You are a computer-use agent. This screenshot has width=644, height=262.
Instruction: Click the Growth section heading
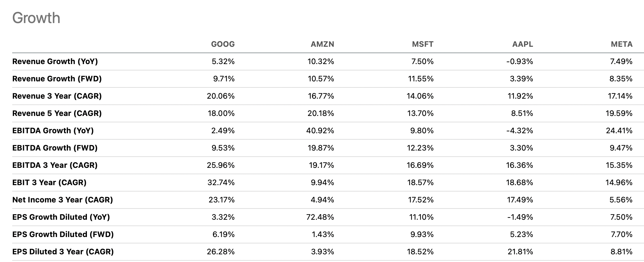(36, 18)
